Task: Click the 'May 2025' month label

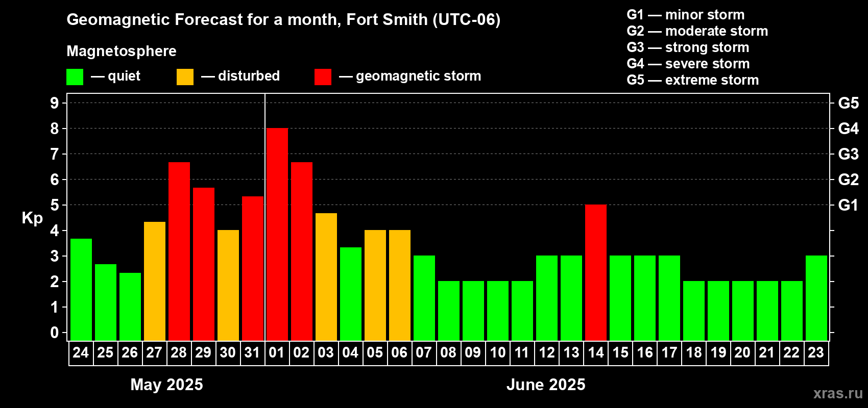Action: 166,385
